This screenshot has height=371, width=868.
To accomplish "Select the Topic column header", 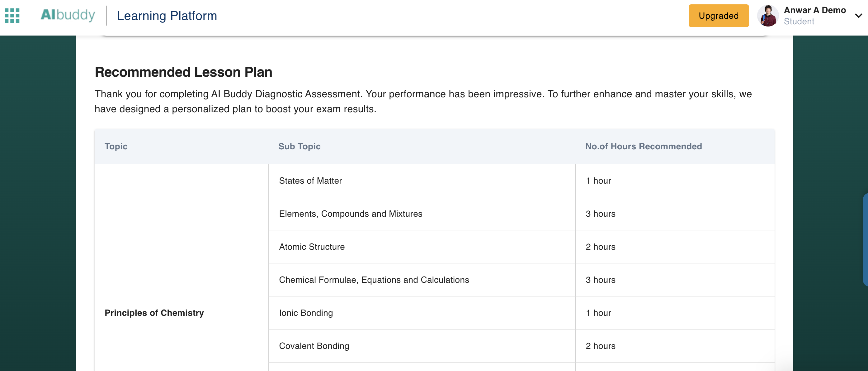I will pyautogui.click(x=116, y=146).
